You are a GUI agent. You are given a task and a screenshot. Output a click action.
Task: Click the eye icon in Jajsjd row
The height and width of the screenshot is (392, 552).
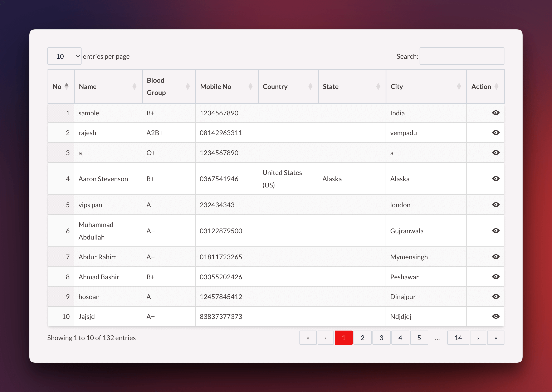coord(496,316)
